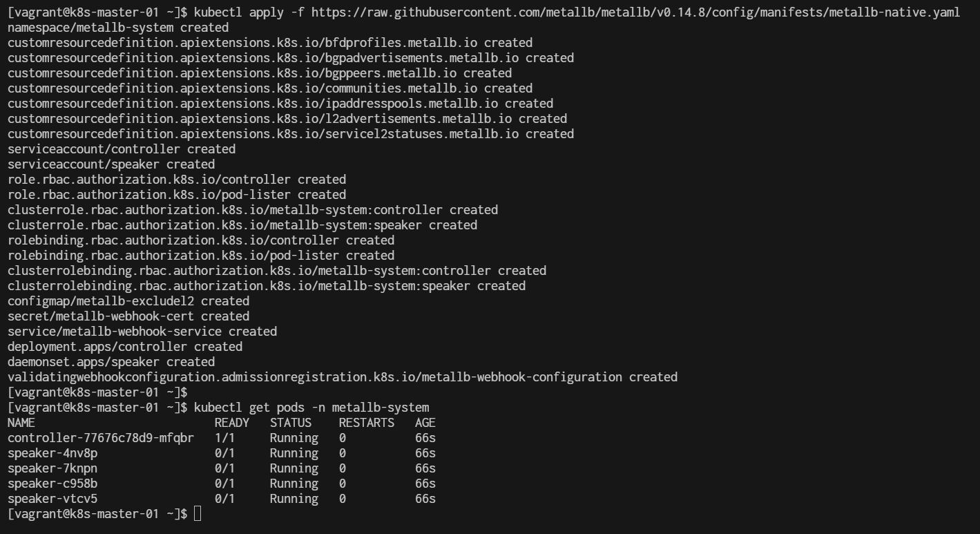Click the AGE column header
980x534 pixels.
pos(425,423)
